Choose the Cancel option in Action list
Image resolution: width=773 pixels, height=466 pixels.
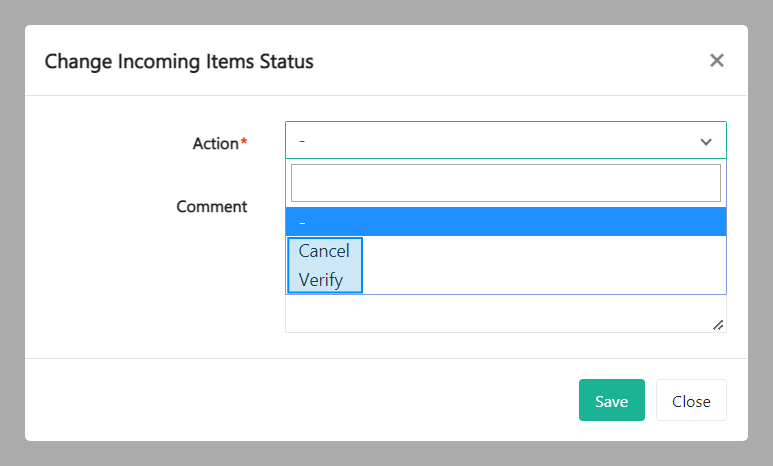point(324,251)
